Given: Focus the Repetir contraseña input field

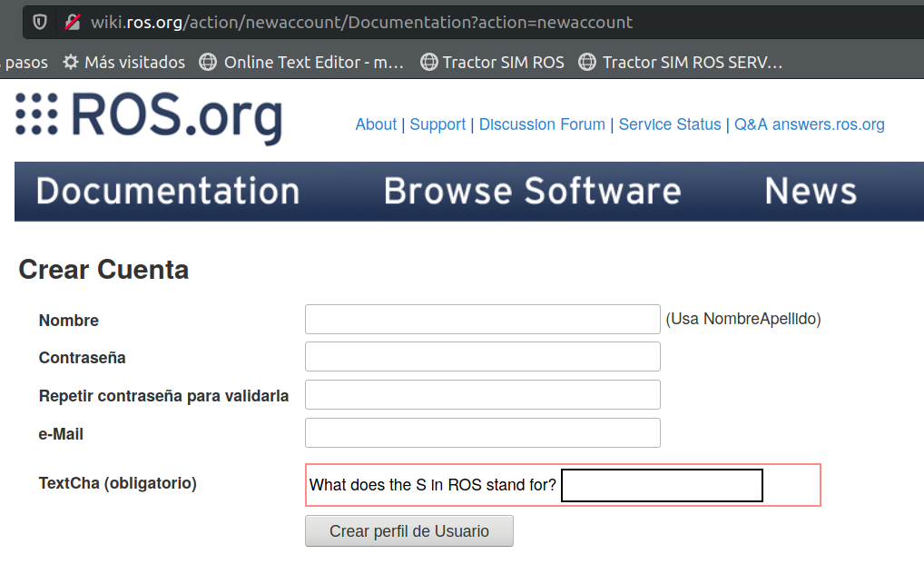Looking at the screenshot, I should point(483,395).
